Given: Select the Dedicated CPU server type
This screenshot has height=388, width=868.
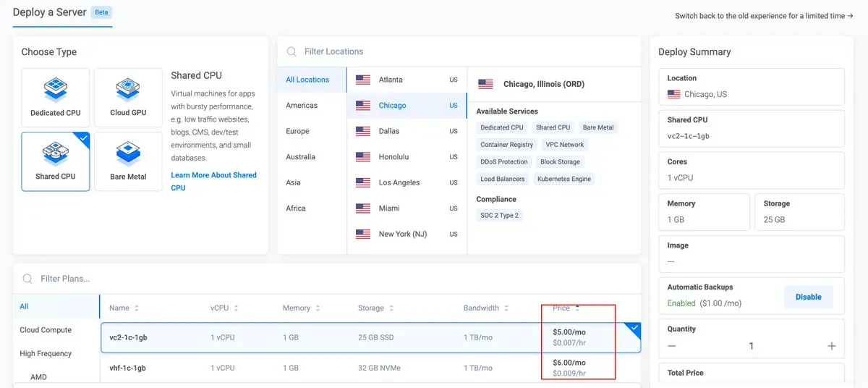Looking at the screenshot, I should [x=56, y=98].
